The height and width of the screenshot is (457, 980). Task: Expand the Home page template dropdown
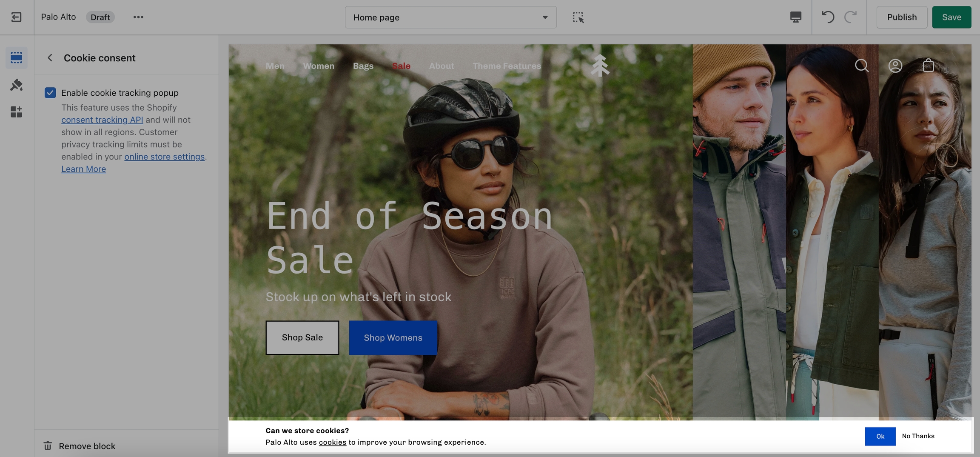(450, 17)
